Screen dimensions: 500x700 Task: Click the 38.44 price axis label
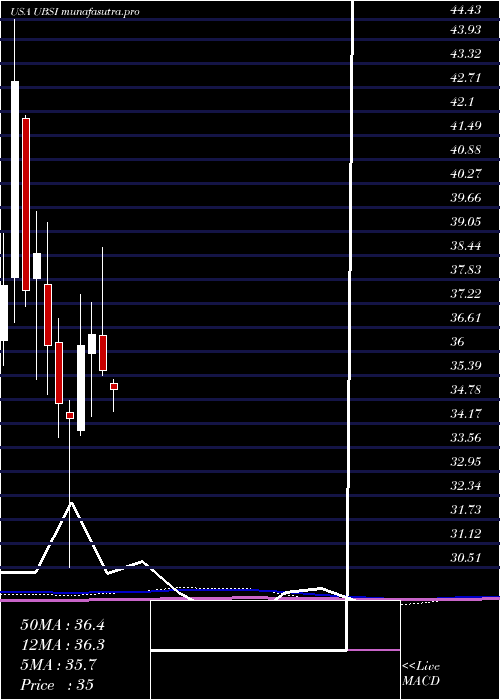pos(465,246)
